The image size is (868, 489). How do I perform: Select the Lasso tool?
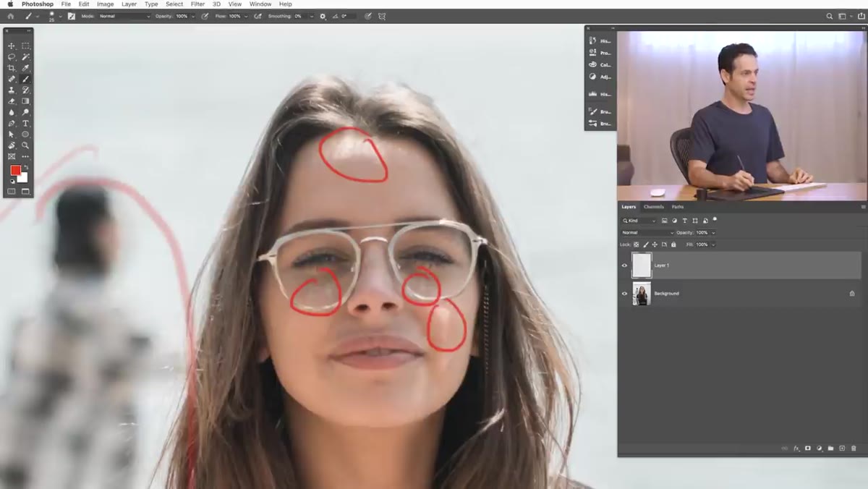pos(12,57)
